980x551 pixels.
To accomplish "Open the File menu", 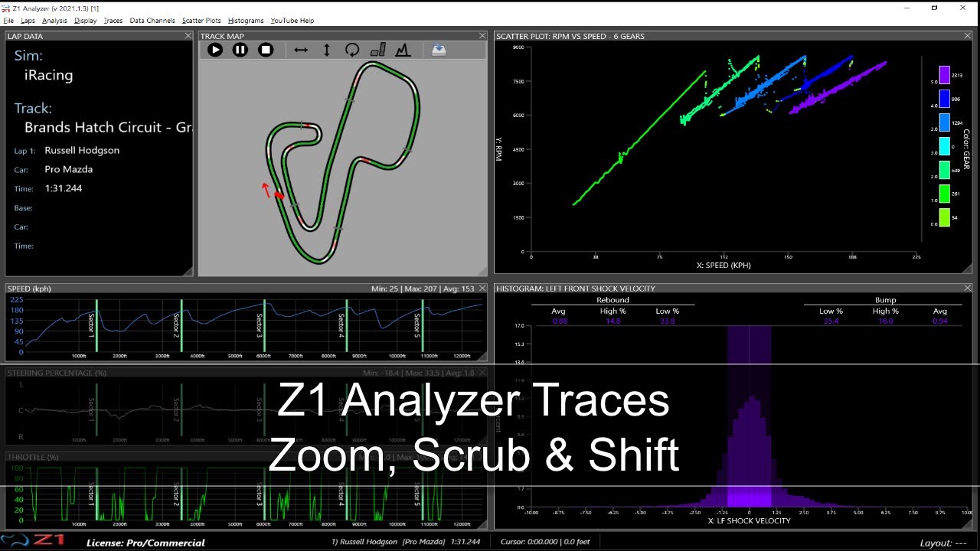I will click(x=8, y=21).
